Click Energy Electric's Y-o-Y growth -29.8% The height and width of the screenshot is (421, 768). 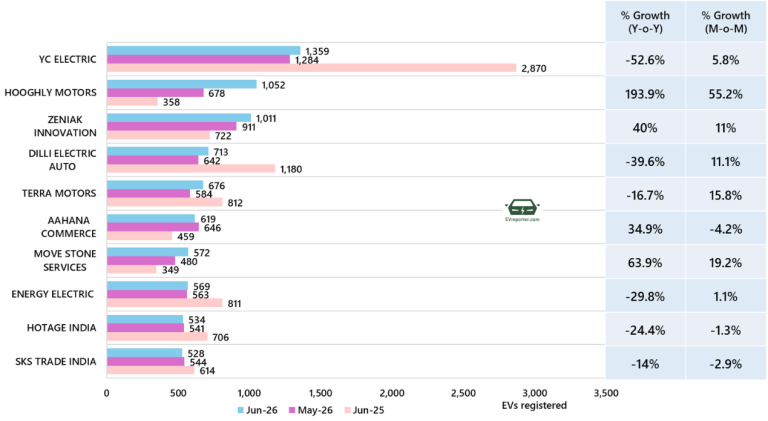[x=645, y=297]
